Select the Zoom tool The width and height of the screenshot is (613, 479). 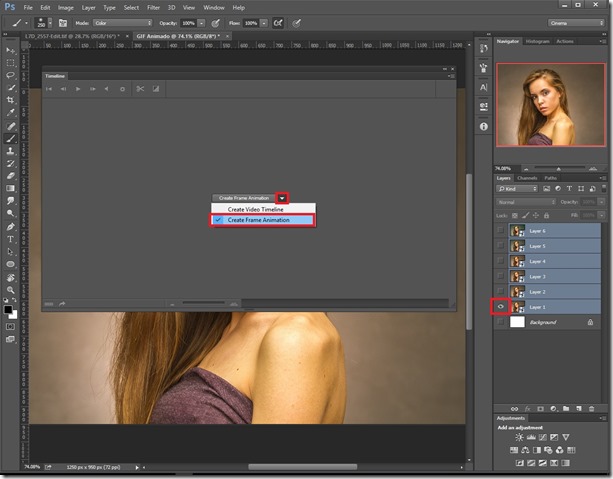tap(10, 290)
